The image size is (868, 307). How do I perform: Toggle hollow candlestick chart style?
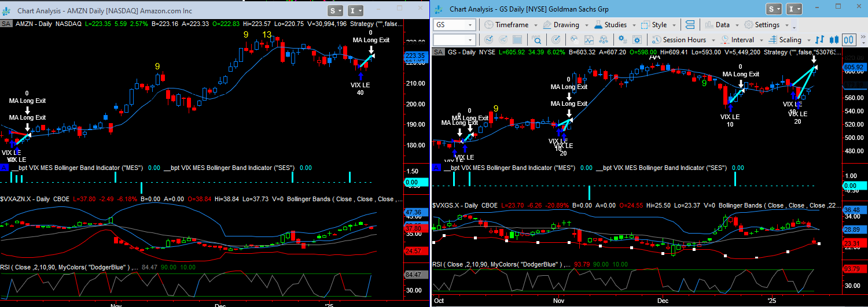pyautogui.click(x=849, y=40)
